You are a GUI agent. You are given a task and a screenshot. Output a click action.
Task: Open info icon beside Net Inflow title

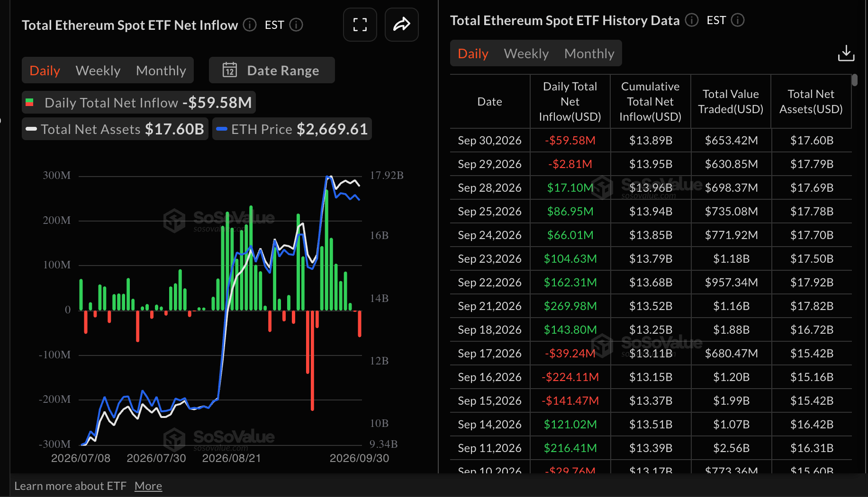pos(250,25)
